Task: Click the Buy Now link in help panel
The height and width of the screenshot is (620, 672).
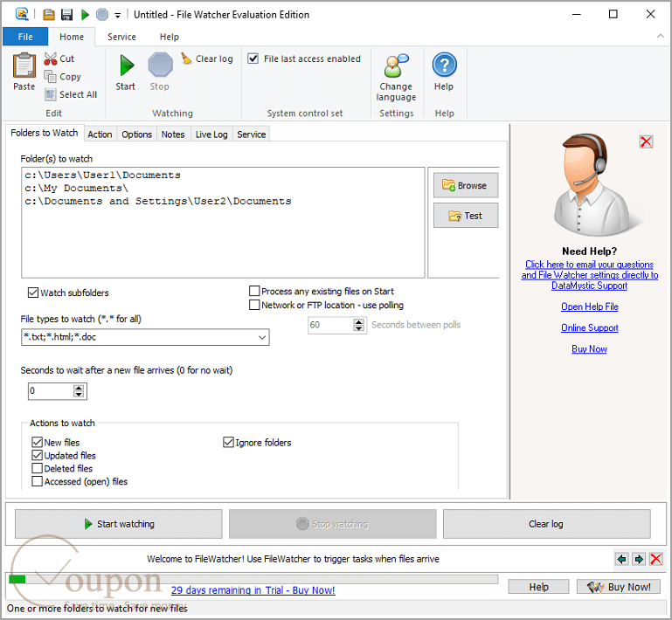Action: (x=589, y=349)
